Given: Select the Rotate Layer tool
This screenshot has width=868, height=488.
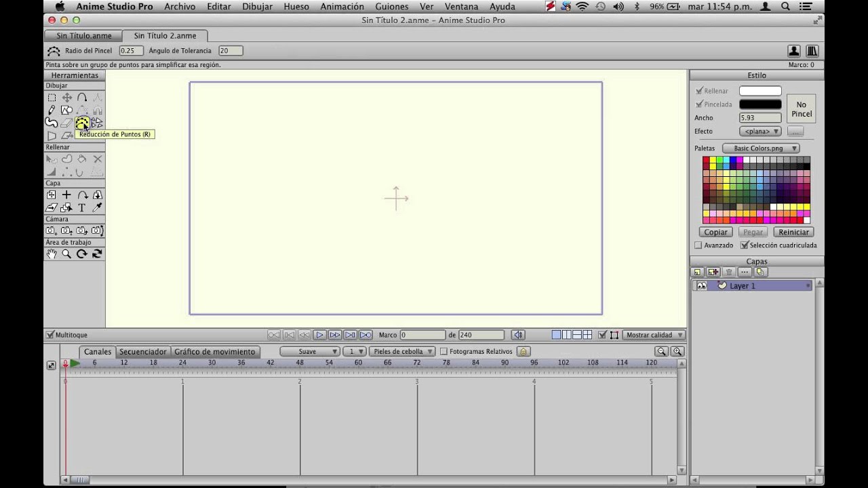Looking at the screenshot, I should pos(82,195).
